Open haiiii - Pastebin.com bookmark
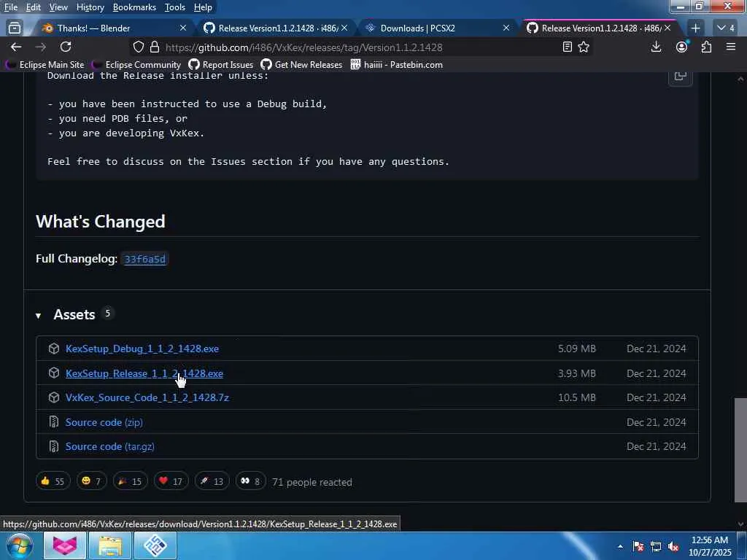747x560 pixels. 396,65
